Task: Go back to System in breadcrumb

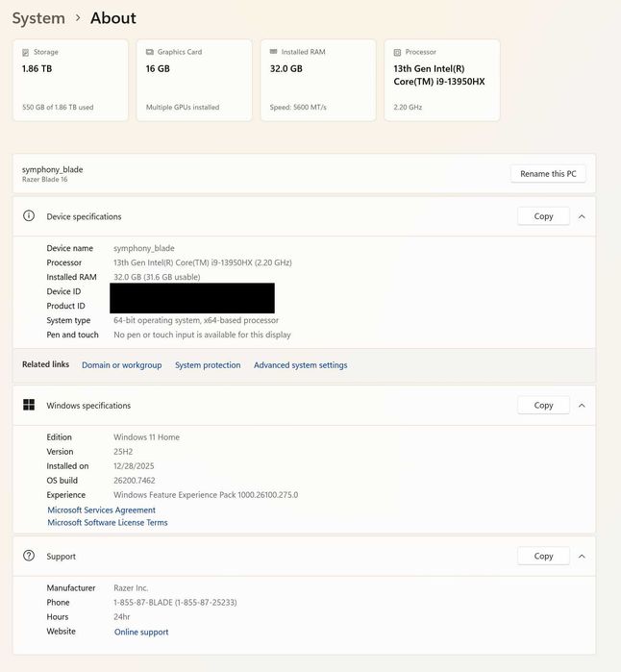Action: (38, 18)
